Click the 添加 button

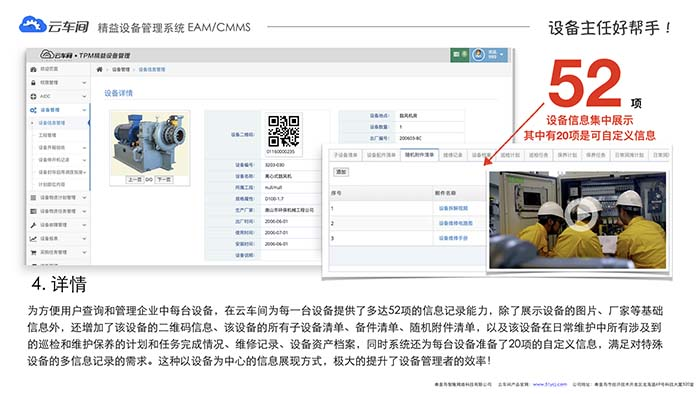click(341, 172)
